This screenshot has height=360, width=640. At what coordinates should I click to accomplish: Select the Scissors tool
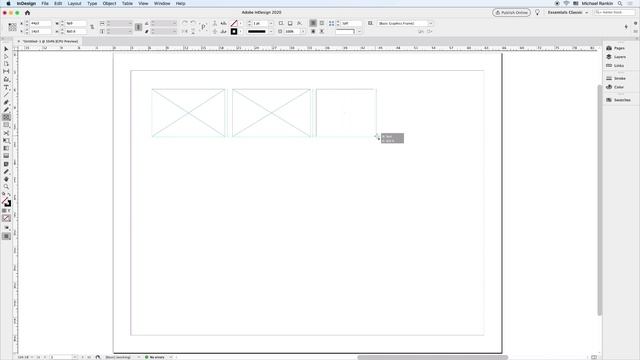[6, 133]
